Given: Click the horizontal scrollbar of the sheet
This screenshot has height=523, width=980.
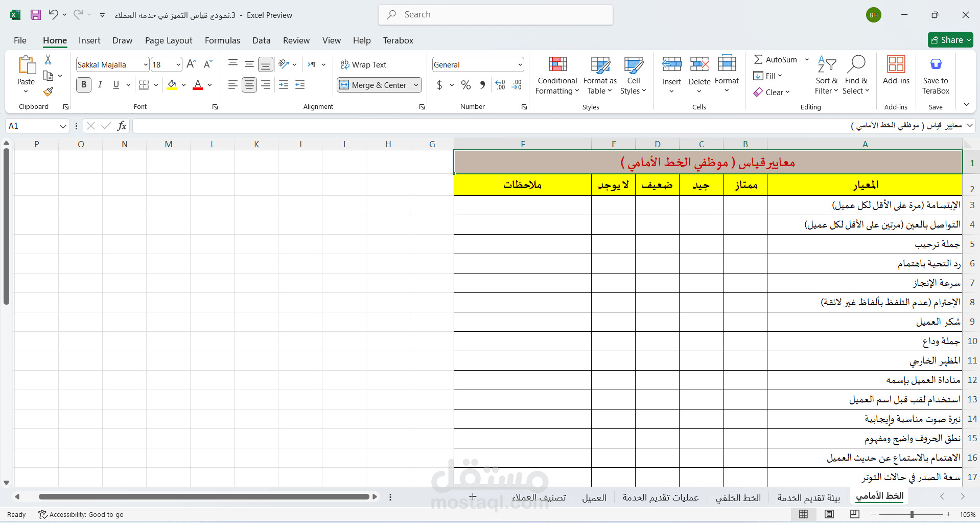Looking at the screenshot, I should coord(203,496).
